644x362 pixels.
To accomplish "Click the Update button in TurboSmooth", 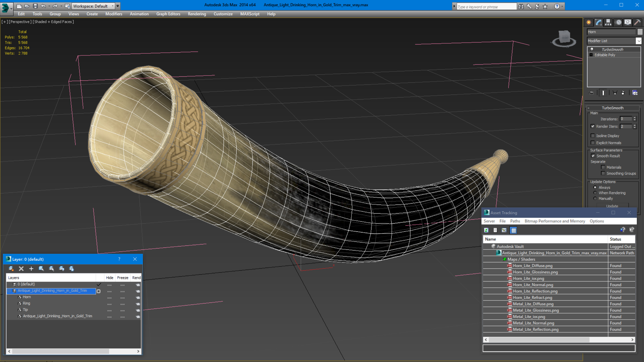I will pos(612,206).
